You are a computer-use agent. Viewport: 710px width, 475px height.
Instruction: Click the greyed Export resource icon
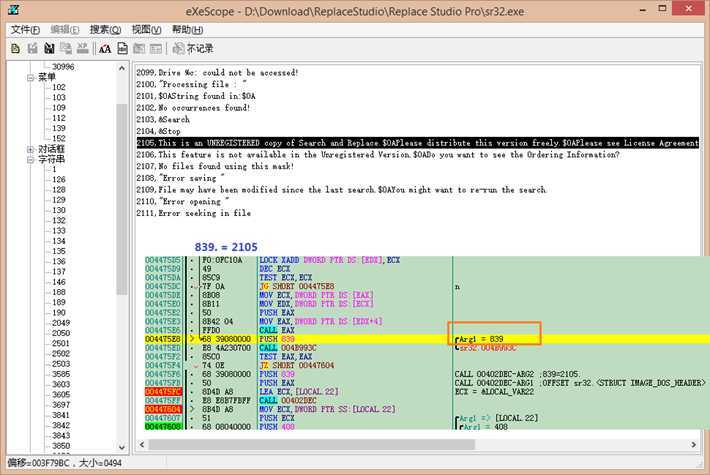tap(66, 48)
